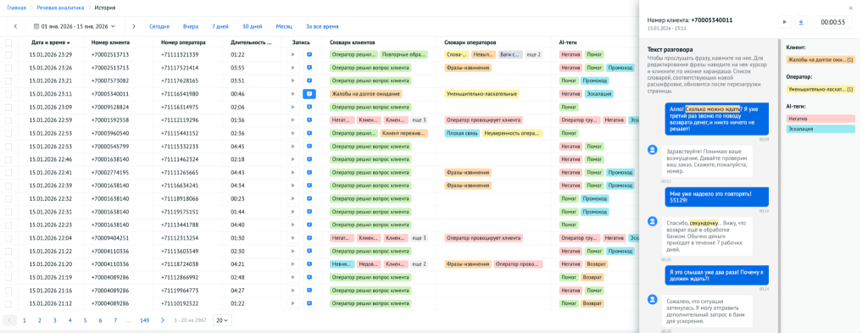Open rows-per-page dropdown showing 20
This screenshot has width=868, height=333.
pyautogui.click(x=222, y=320)
